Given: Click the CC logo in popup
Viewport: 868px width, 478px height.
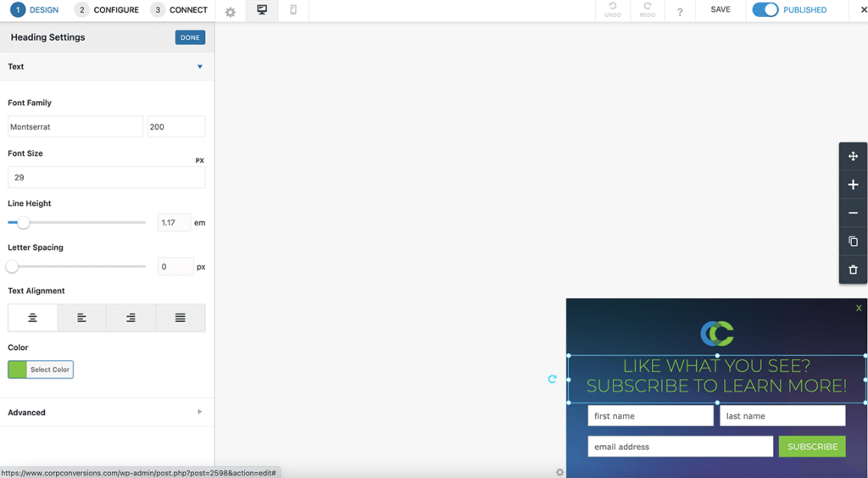Looking at the screenshot, I should 717,334.
